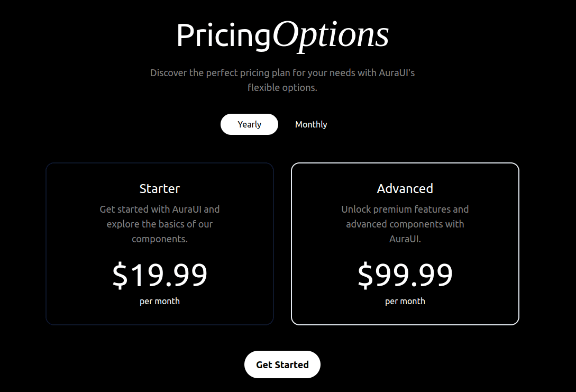Screen dimensions: 576x392
Task: Click the $99.99 price
Action: tap(405, 275)
